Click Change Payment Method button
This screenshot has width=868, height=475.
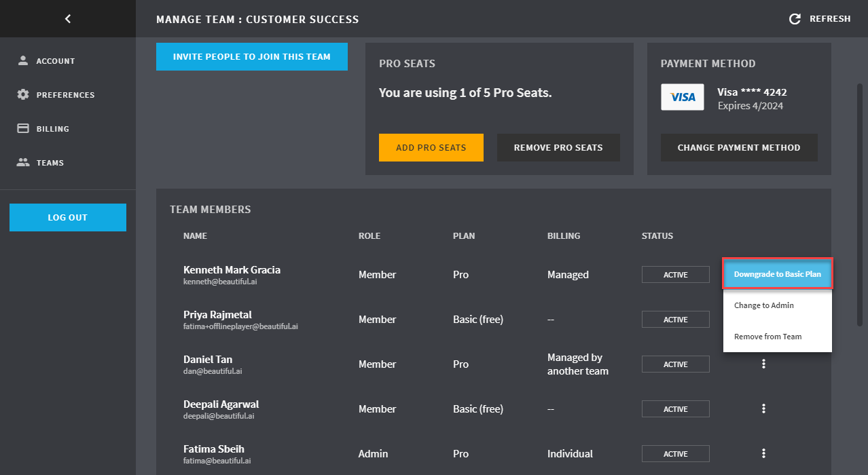click(x=739, y=147)
